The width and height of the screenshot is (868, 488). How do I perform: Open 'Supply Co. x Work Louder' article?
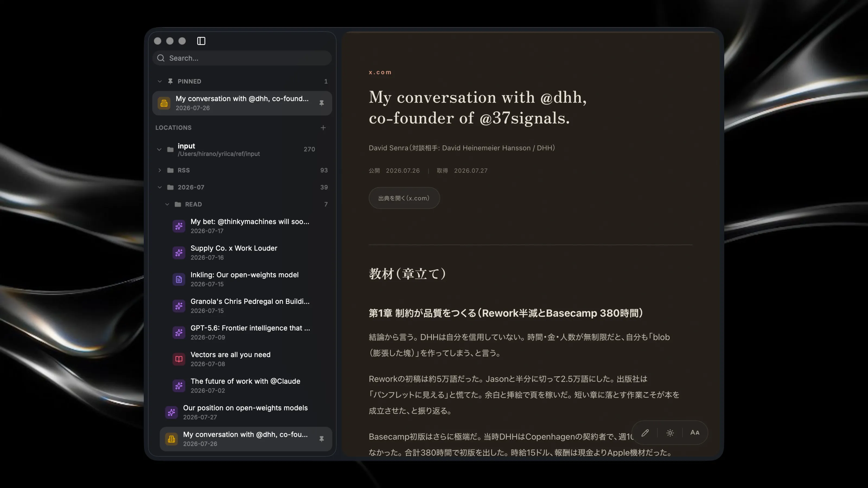(249, 253)
